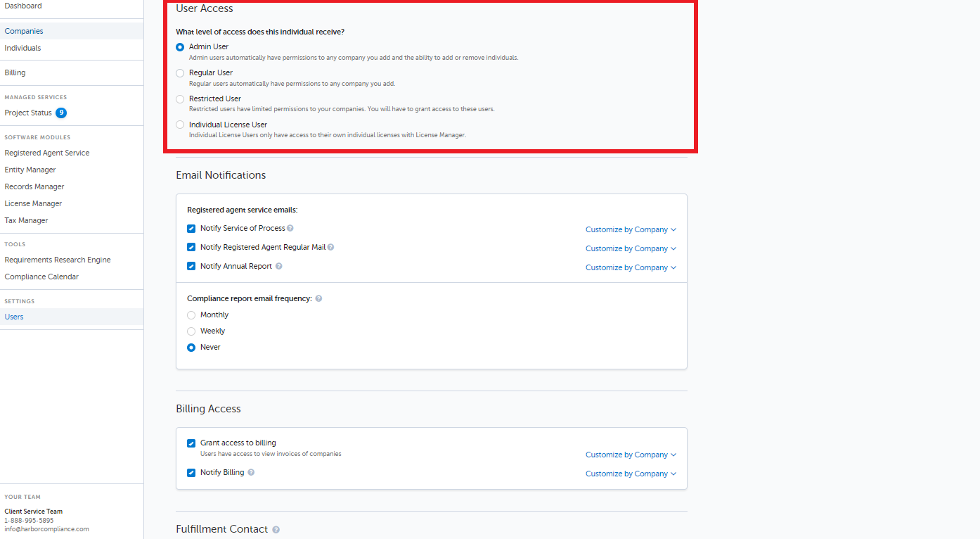The width and height of the screenshot is (980, 539).
Task: Select Never for compliance report frequency
Action: [191, 348]
